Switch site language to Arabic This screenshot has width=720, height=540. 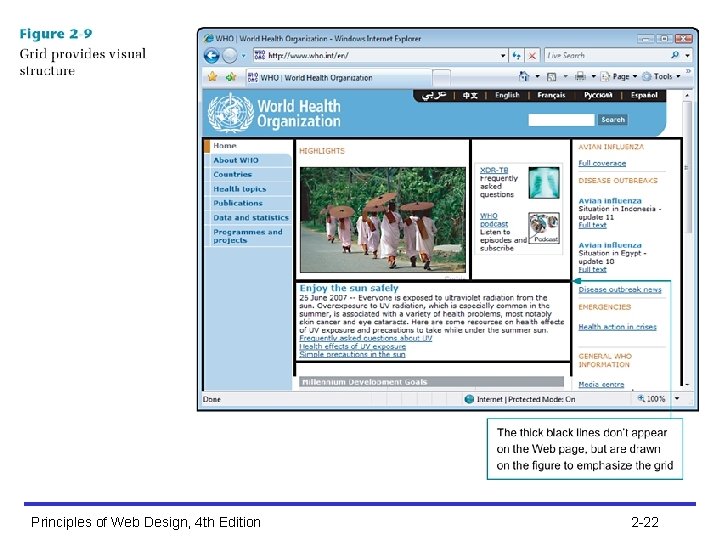click(x=434, y=95)
